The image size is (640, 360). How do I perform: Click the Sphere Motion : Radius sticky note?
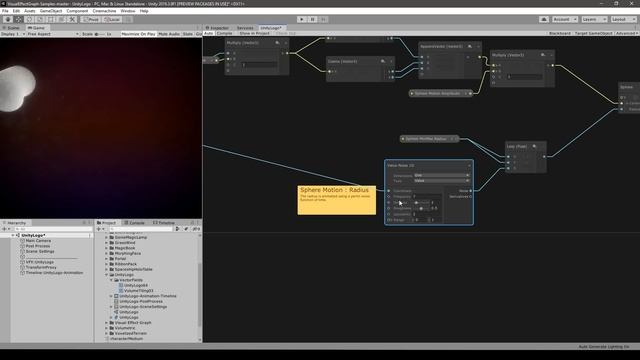point(337,200)
